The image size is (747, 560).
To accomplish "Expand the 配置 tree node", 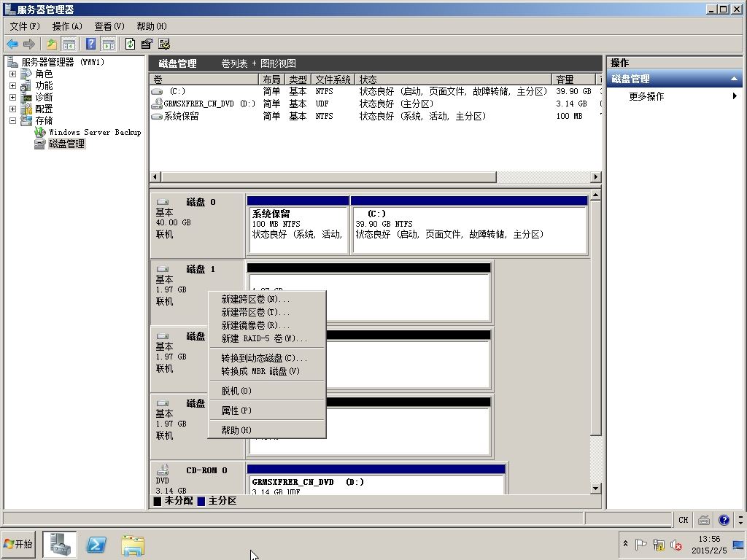I will point(12,109).
